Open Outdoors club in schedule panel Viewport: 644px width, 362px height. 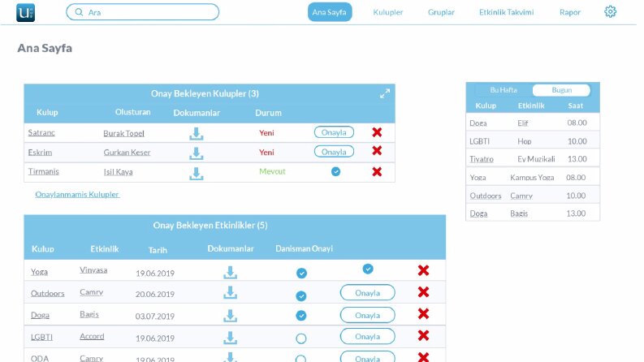[486, 196]
